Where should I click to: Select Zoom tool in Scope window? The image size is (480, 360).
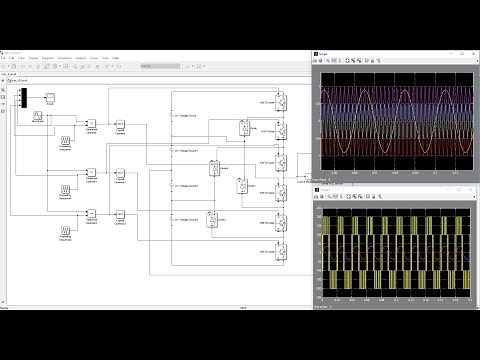coord(328,61)
